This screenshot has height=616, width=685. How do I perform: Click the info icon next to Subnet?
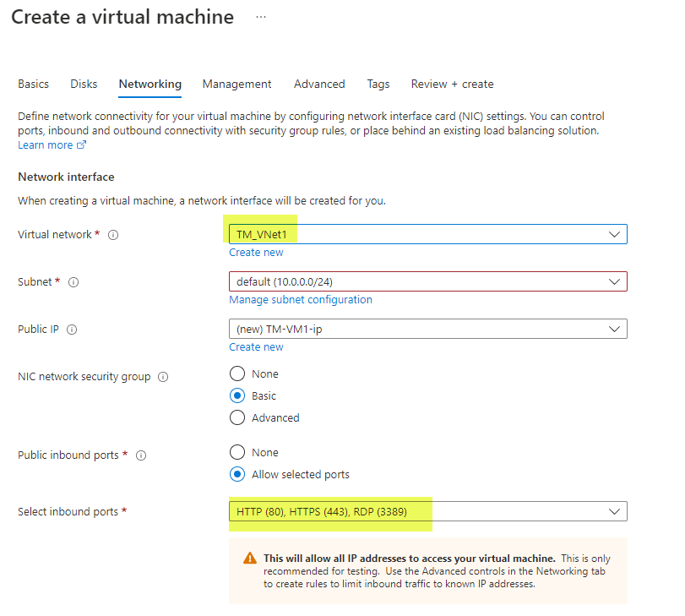click(73, 283)
